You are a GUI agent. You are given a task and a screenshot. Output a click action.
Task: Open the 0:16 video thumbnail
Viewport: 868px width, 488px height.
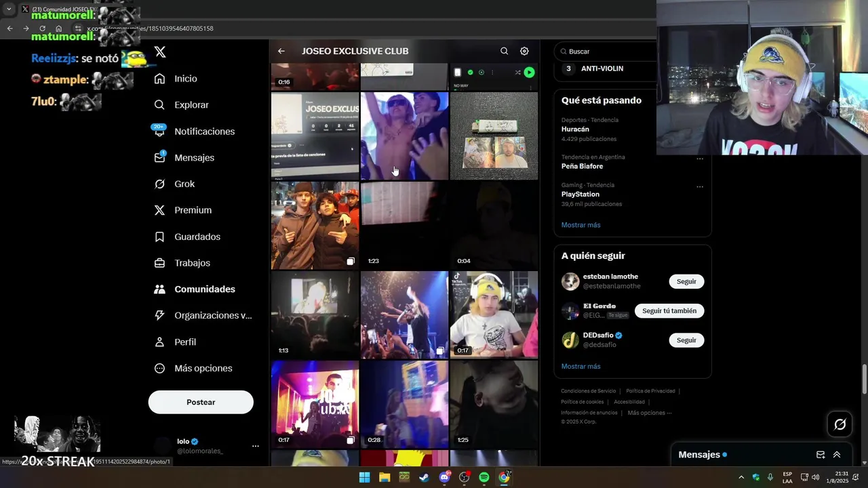coord(315,77)
